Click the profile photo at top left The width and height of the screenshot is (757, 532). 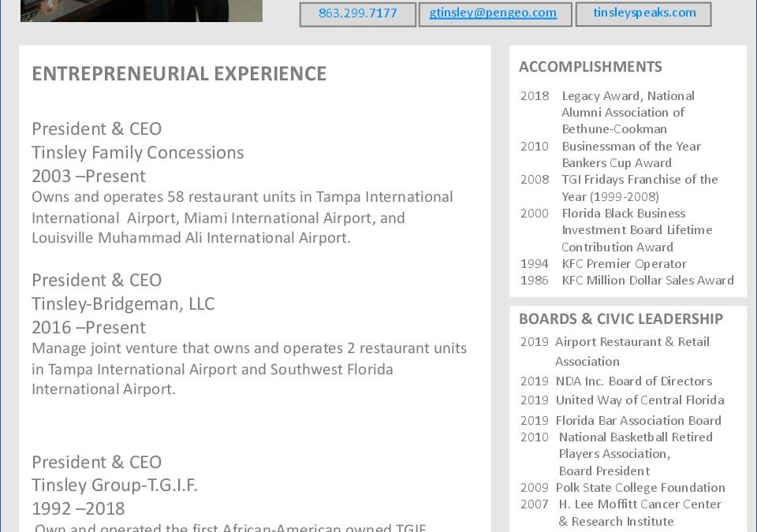coord(141,10)
